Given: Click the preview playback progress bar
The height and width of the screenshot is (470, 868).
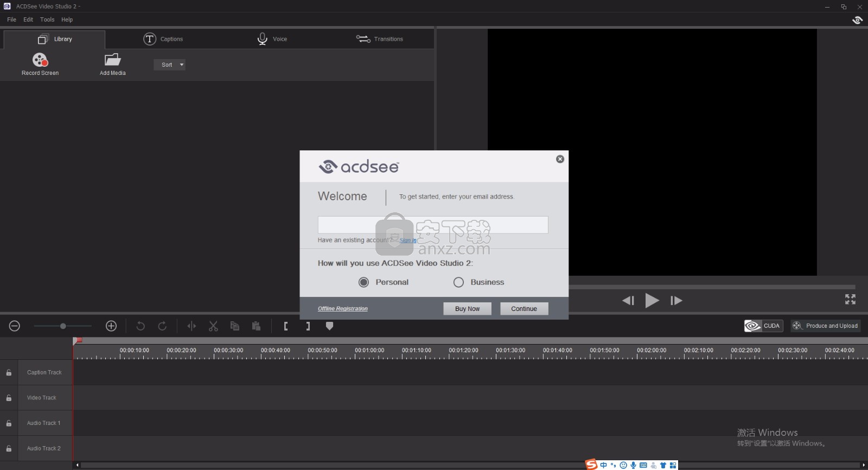Looking at the screenshot, I should [x=712, y=287].
